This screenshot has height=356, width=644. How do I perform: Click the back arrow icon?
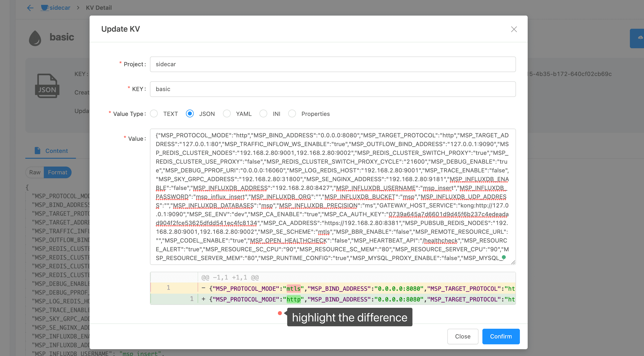[x=30, y=8]
